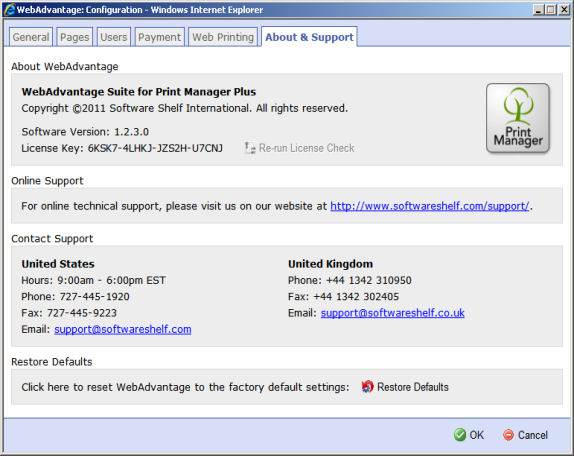The height and width of the screenshot is (456, 574).
Task: Click the Print Manager tree logo
Action: 518,118
